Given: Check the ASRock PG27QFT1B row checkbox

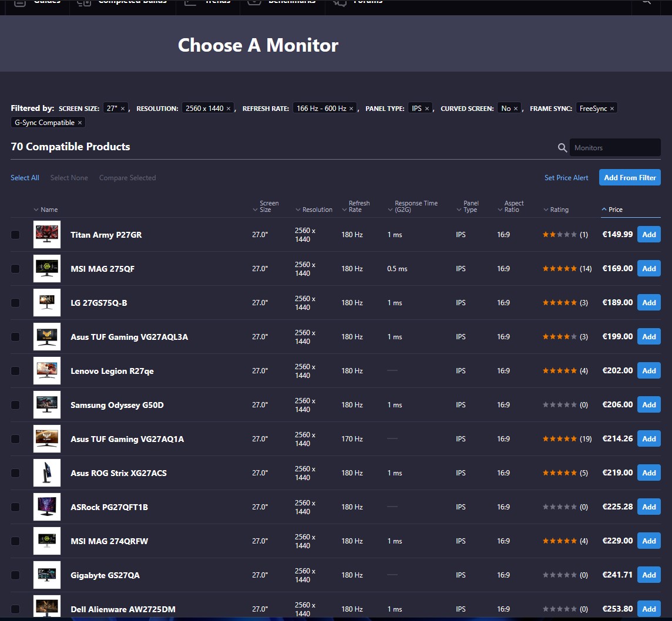Looking at the screenshot, I should point(15,507).
